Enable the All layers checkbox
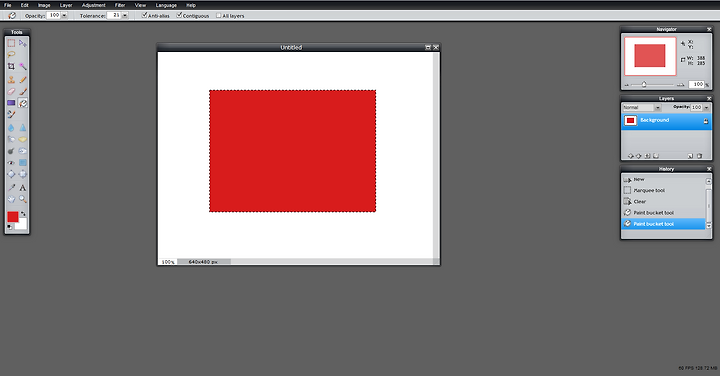Image resolution: width=720 pixels, height=376 pixels. coord(219,15)
